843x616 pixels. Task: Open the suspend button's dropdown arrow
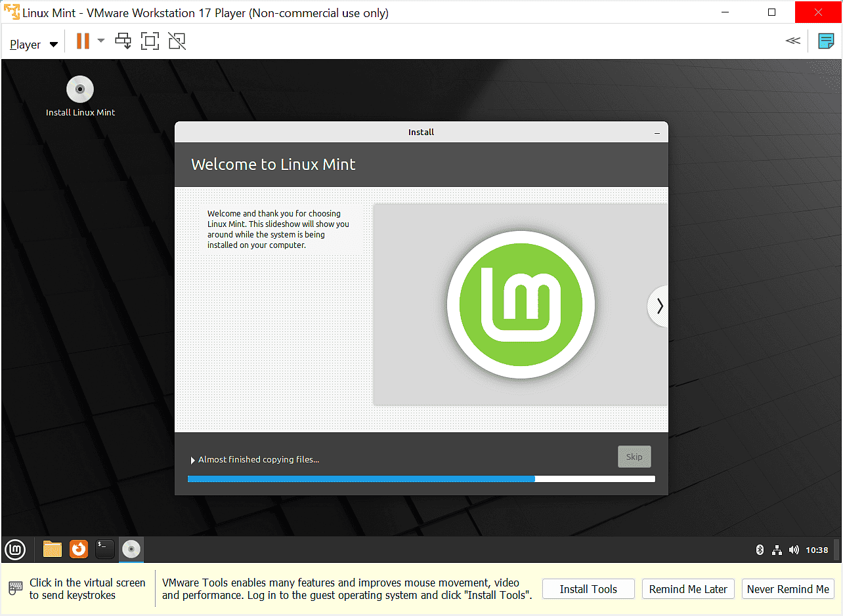tap(100, 41)
